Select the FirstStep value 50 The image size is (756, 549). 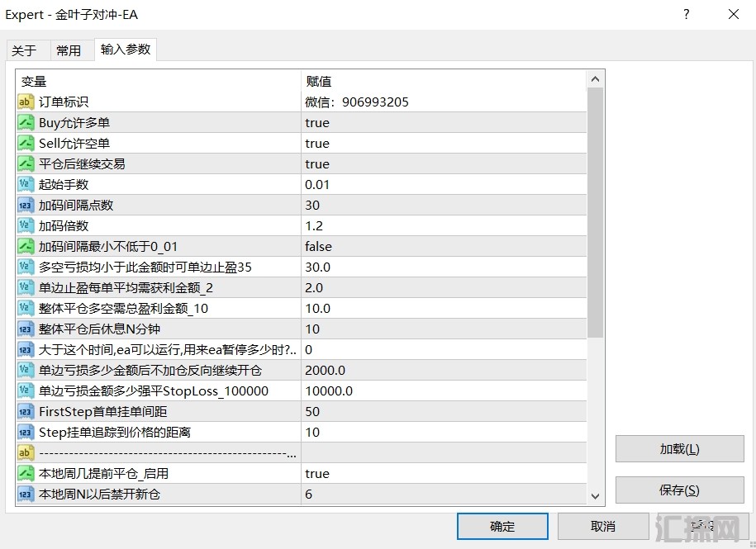pos(444,412)
